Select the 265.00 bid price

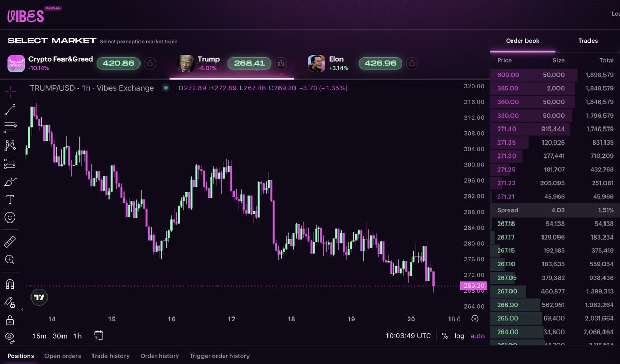(x=507, y=318)
